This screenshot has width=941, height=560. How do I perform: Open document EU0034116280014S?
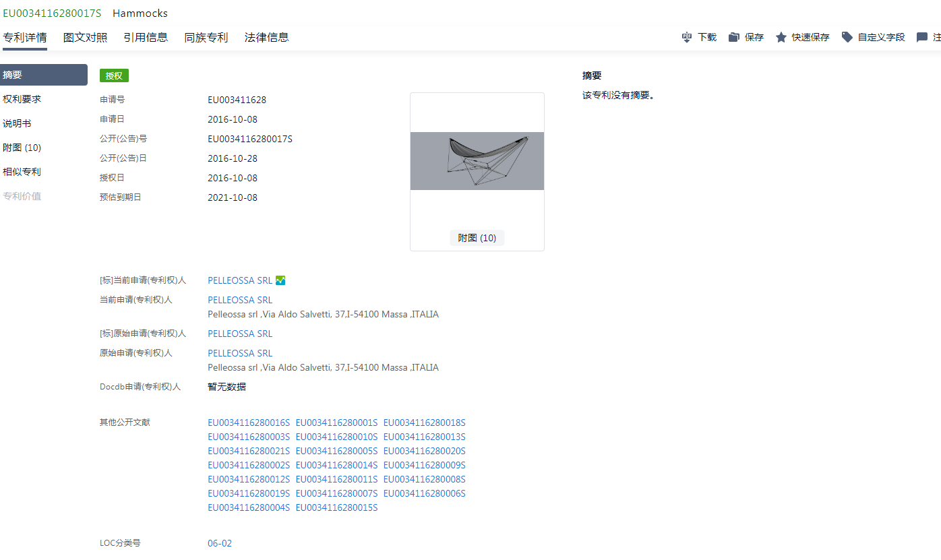pos(336,465)
